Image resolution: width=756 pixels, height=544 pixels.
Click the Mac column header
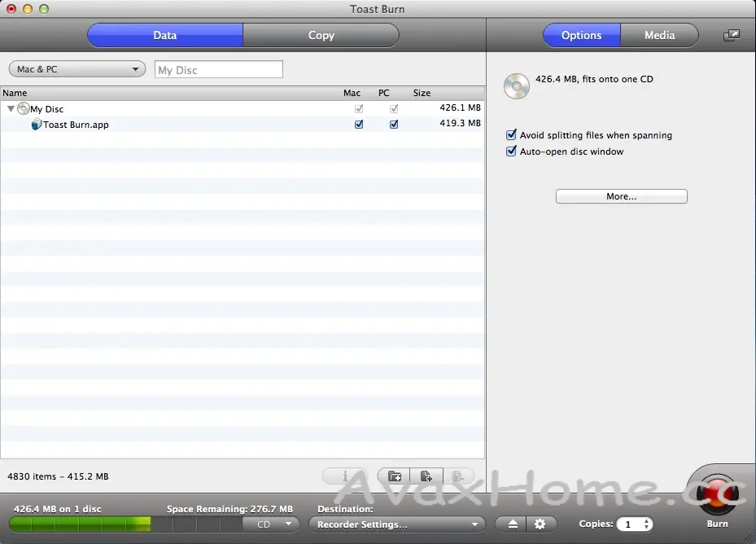pos(352,93)
